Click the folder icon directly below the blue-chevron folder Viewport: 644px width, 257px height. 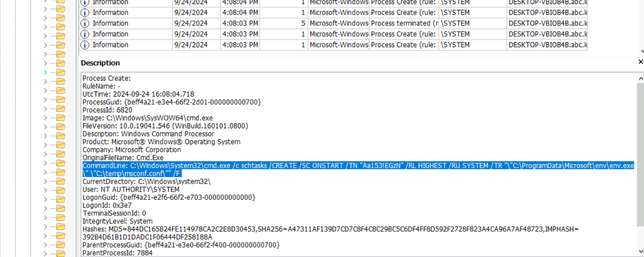click(x=60, y=82)
